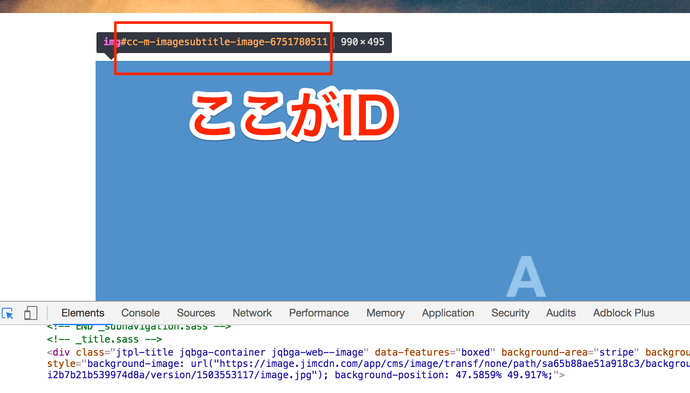The height and width of the screenshot is (393, 690).
Task: Open the Sources tab
Action: click(196, 313)
